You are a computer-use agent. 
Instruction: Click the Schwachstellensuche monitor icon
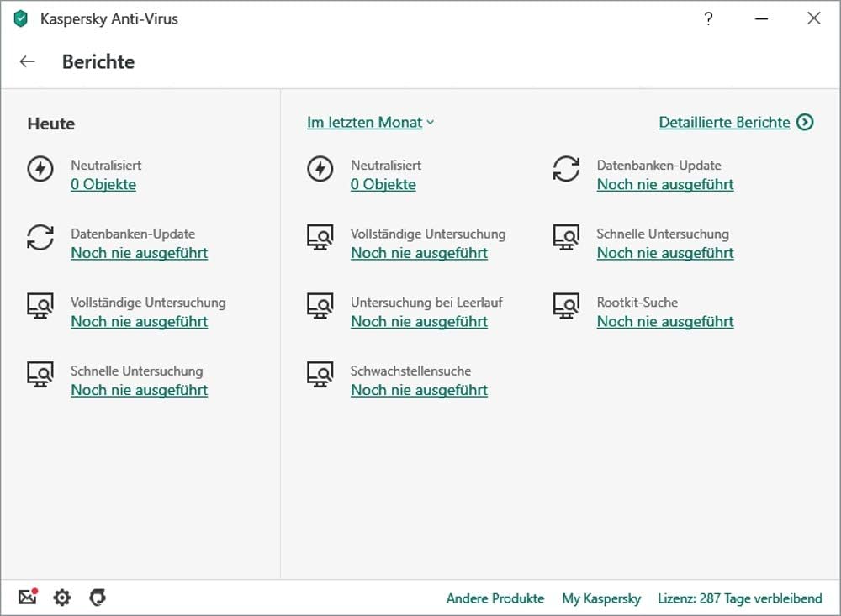pos(320,375)
